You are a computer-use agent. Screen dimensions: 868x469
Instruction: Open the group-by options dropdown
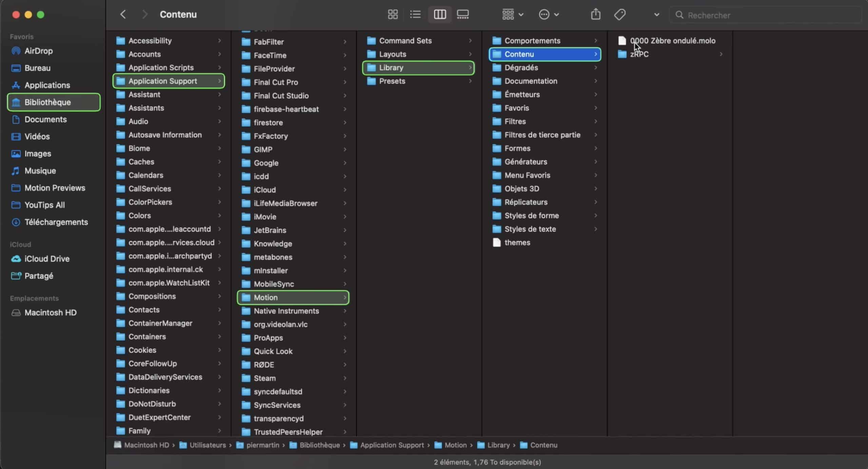tap(513, 14)
